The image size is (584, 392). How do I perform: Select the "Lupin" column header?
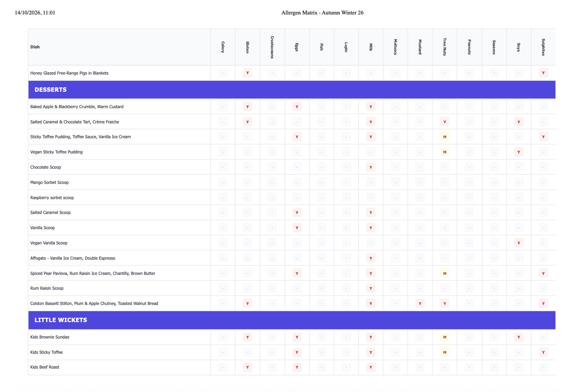[x=346, y=47]
